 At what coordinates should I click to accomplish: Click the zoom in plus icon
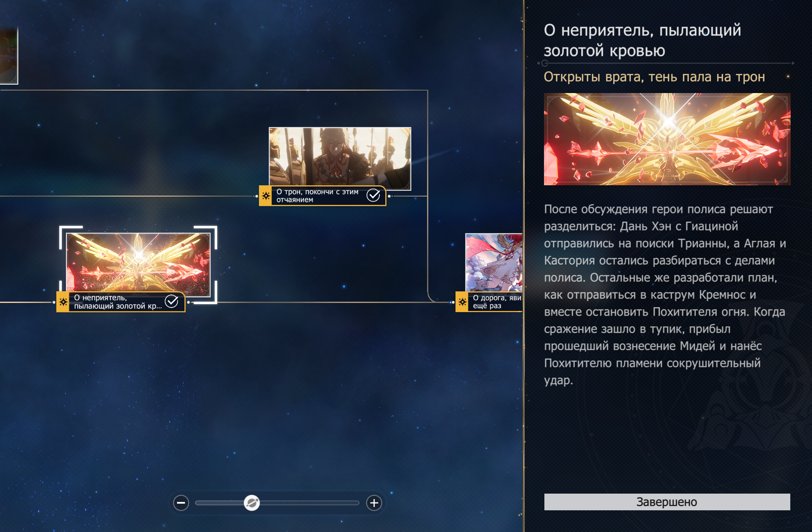374,503
